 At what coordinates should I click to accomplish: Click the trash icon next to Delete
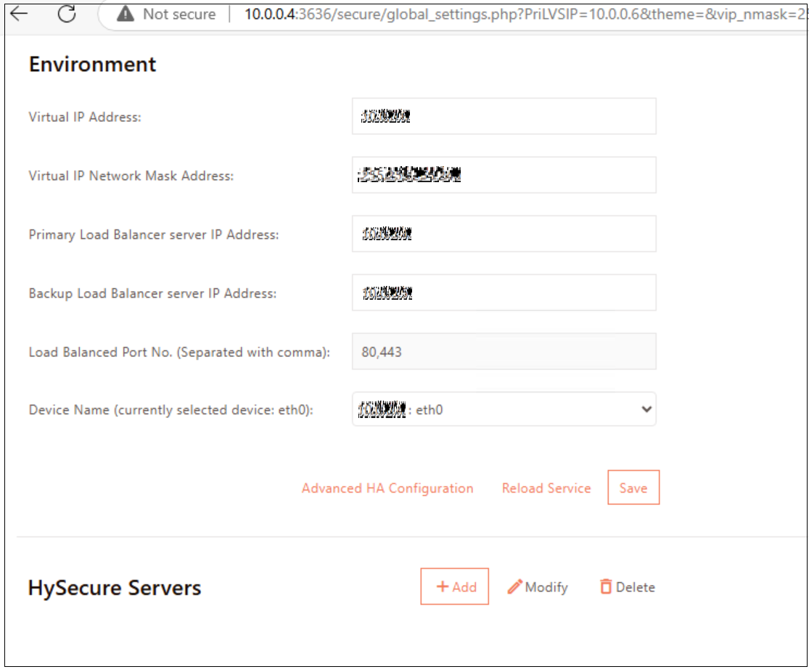tap(606, 587)
